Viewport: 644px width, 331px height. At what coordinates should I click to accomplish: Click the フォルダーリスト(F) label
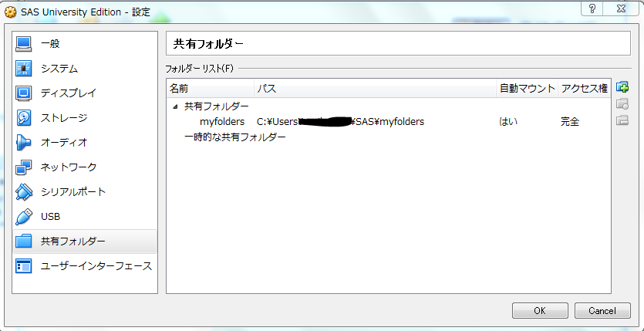tap(199, 68)
